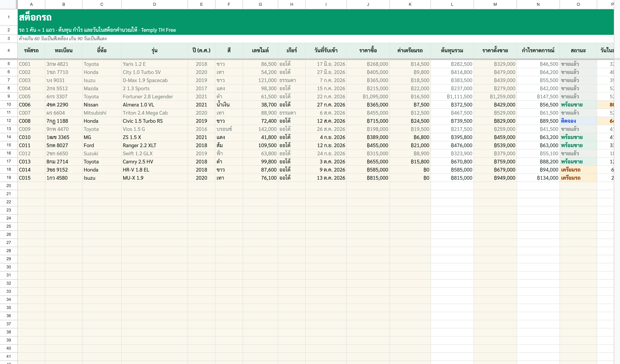Select column O header
620x364 pixels.
point(578,4)
